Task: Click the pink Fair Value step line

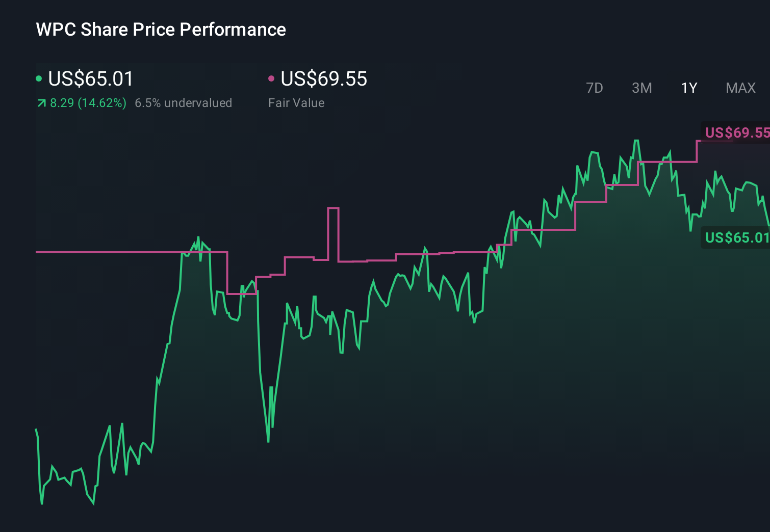Action: [x=127, y=252]
